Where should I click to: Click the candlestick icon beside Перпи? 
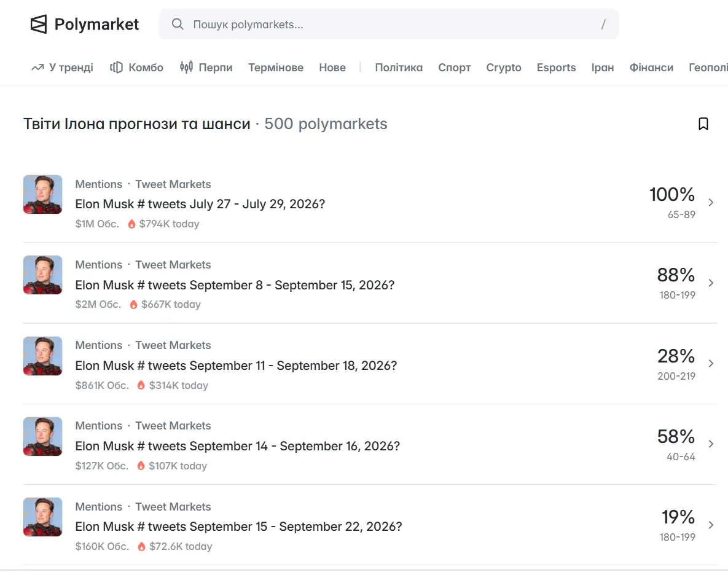tap(186, 68)
